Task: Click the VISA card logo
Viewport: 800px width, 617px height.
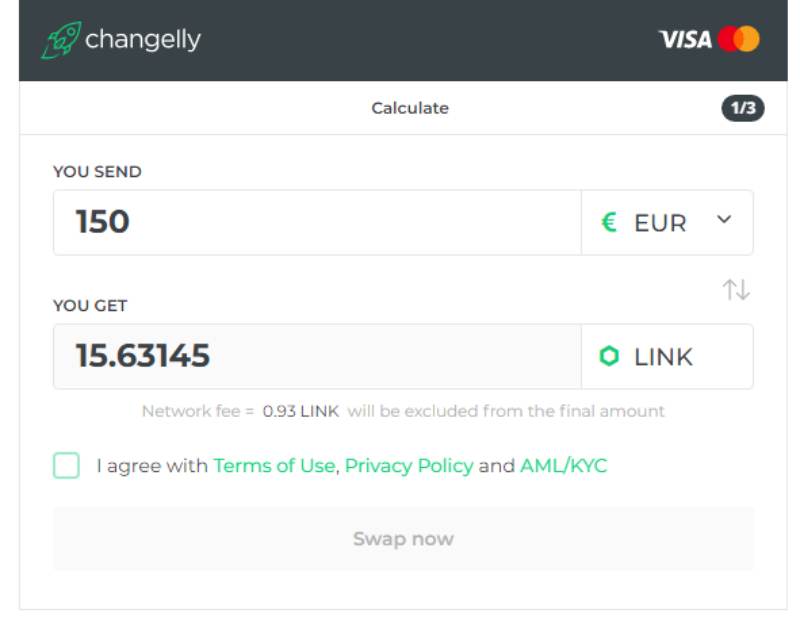Action: (x=685, y=40)
